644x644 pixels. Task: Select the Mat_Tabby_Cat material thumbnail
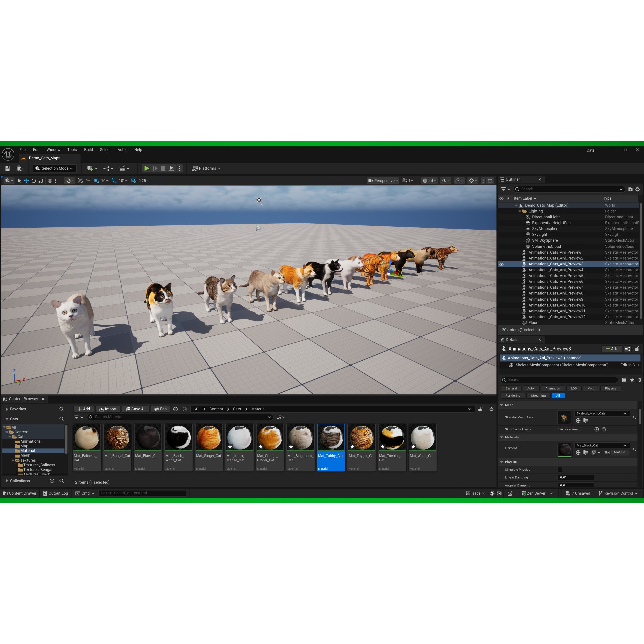point(331,438)
